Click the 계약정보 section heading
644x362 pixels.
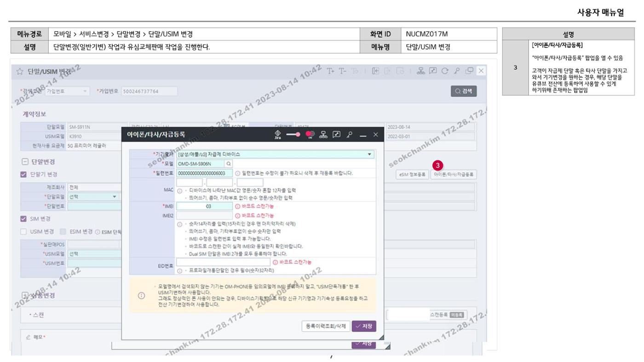[34, 114]
